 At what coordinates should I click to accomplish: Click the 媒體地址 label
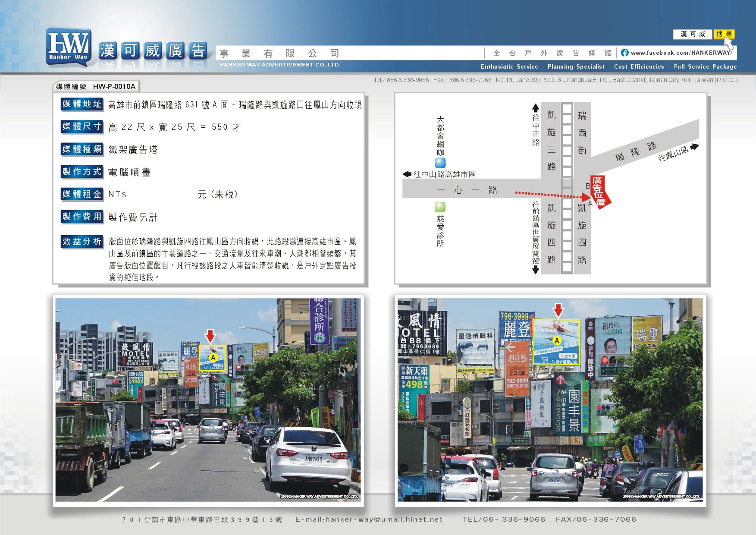[x=82, y=104]
